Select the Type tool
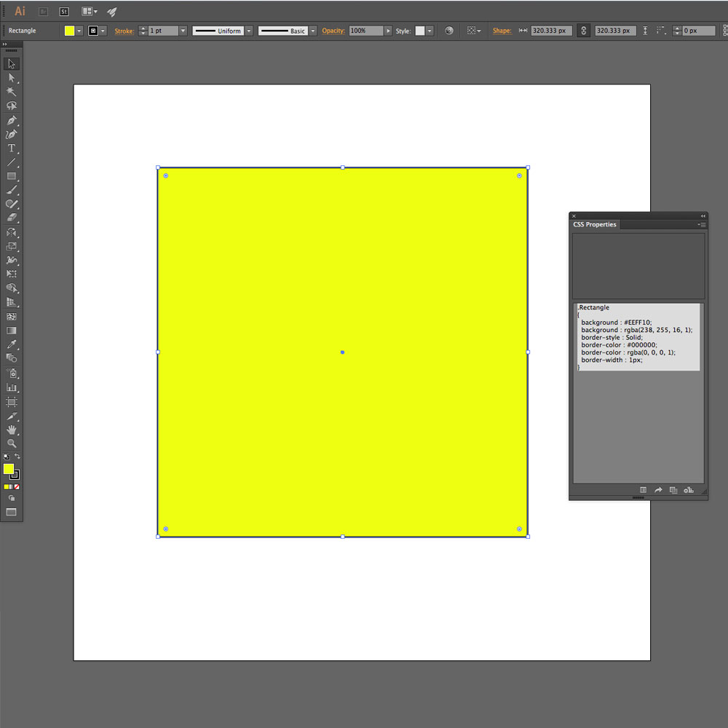This screenshot has width=728, height=728. (x=12, y=148)
